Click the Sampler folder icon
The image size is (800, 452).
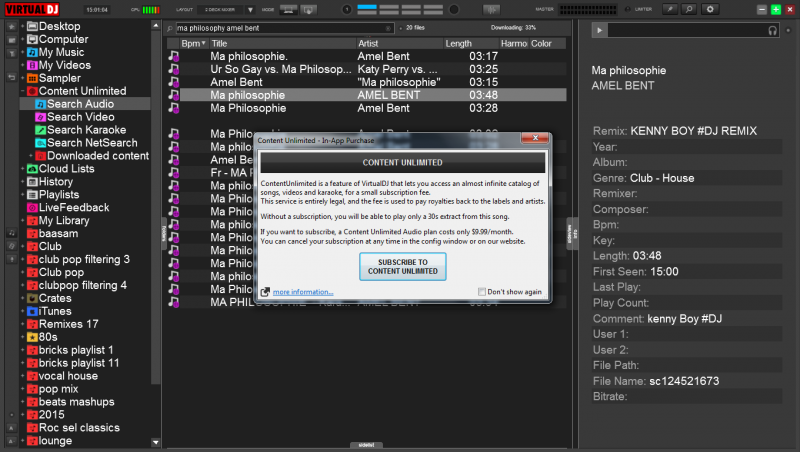click(32, 78)
